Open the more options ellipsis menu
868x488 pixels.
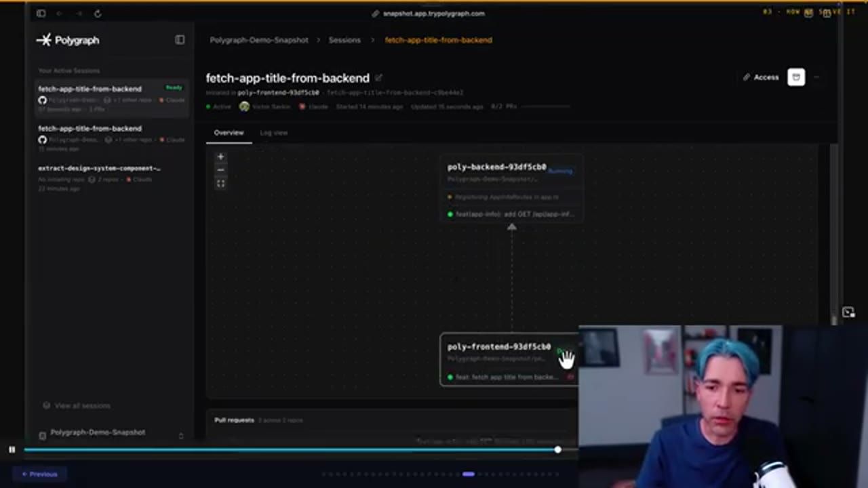(x=816, y=77)
